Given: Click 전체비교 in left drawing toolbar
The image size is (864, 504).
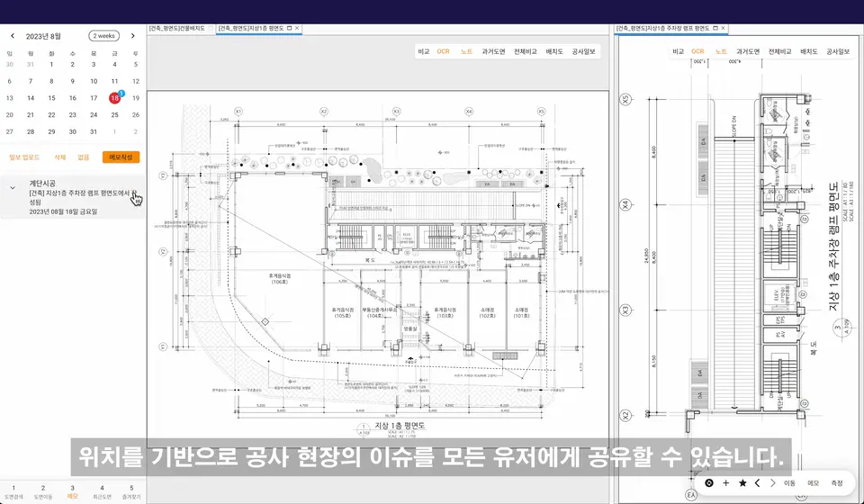Looking at the screenshot, I should pyautogui.click(x=525, y=51).
